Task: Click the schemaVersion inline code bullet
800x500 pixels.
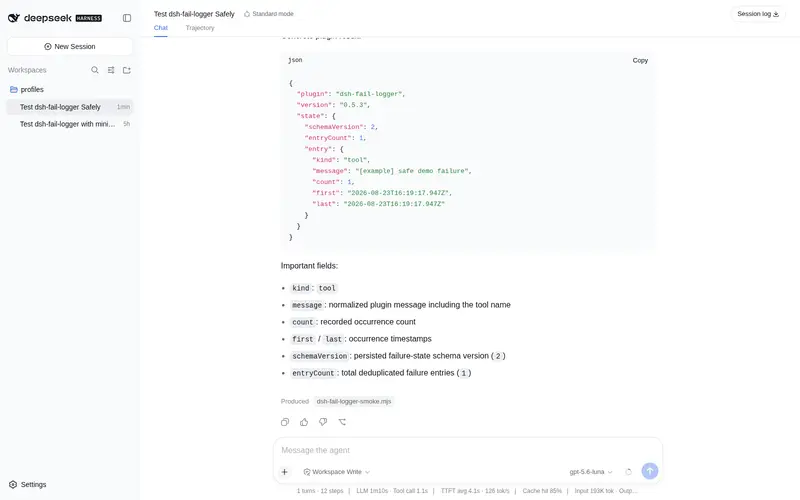Action: [x=319, y=356]
